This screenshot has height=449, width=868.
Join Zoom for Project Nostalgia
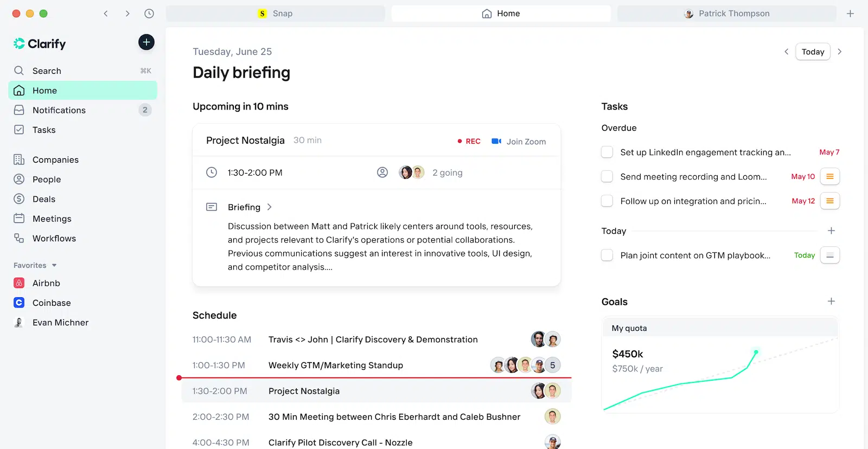pos(519,142)
